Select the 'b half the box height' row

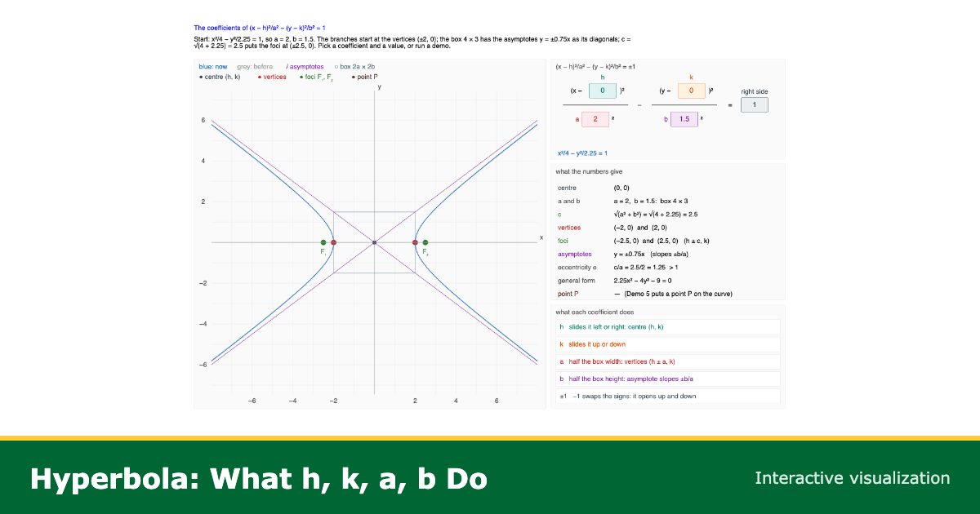[x=667, y=379]
